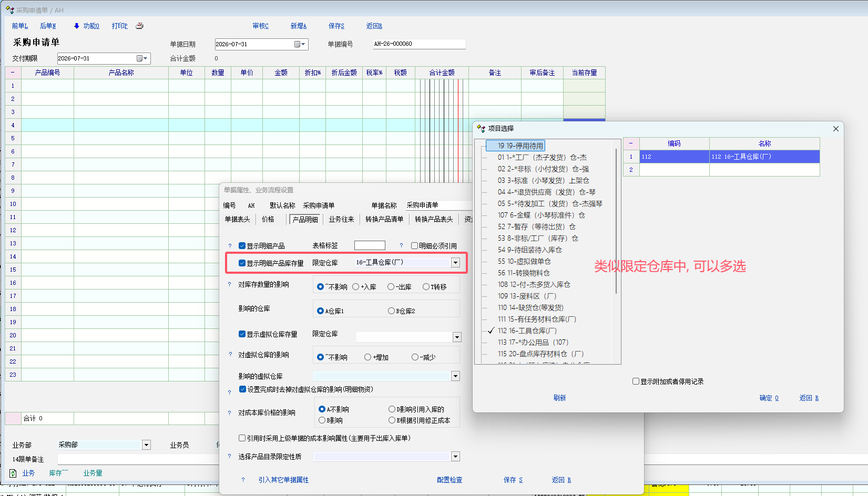This screenshot has height=496, width=868.
Task: Open help for 对库存数量的影响
Action: [x=230, y=285]
